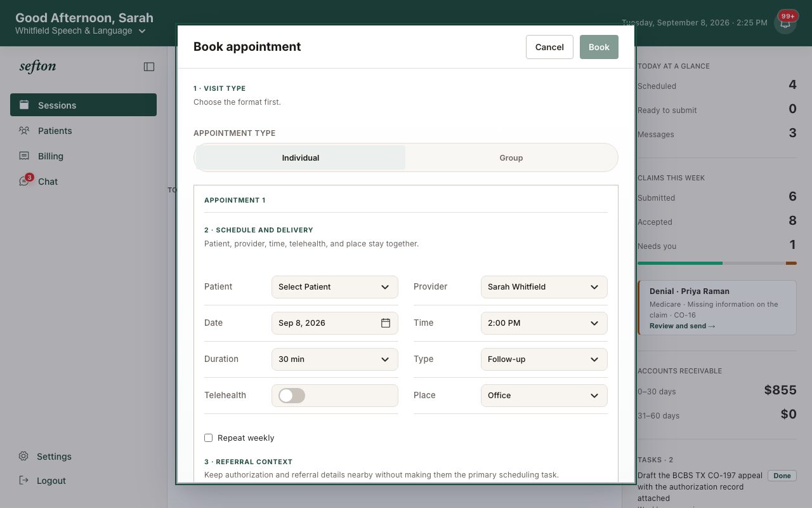812x508 pixels.
Task: Click the Chat bubble icon
Action: pyautogui.click(x=24, y=182)
